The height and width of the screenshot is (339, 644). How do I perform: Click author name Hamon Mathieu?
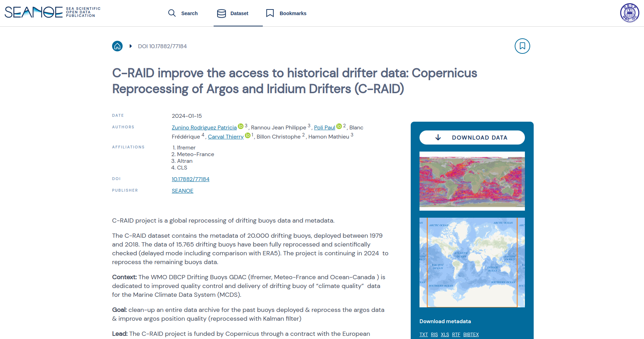(x=329, y=137)
